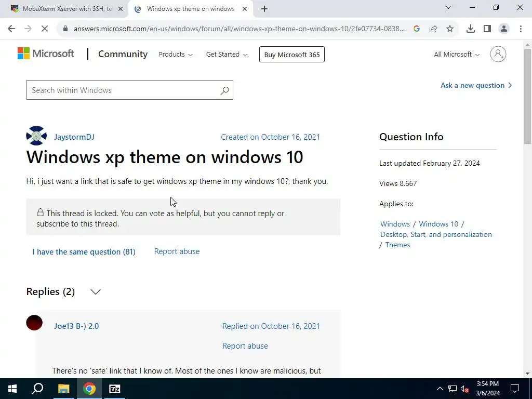Screen dimensions: 532x399
Task: Share this page using share icon
Action: click(x=433, y=29)
